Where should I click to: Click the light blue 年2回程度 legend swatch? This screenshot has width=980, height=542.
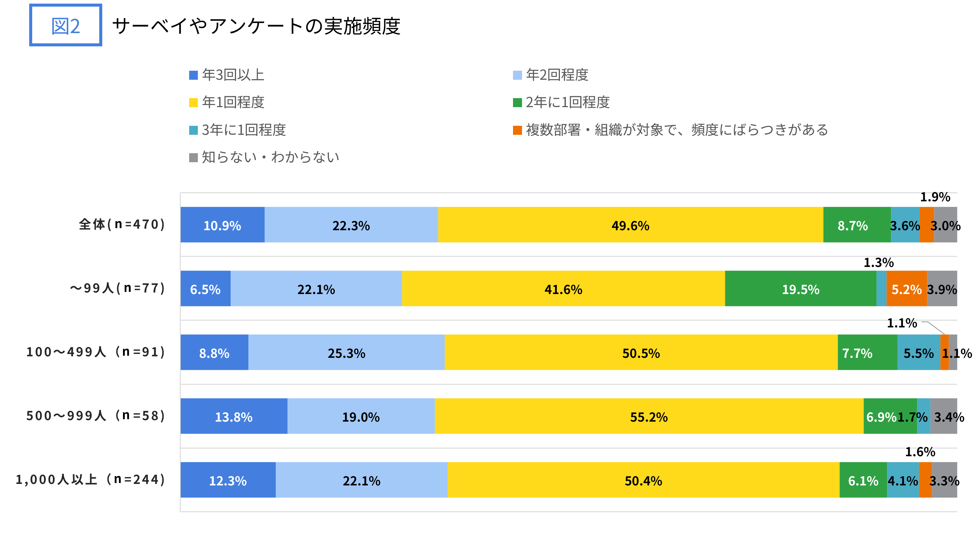(517, 75)
